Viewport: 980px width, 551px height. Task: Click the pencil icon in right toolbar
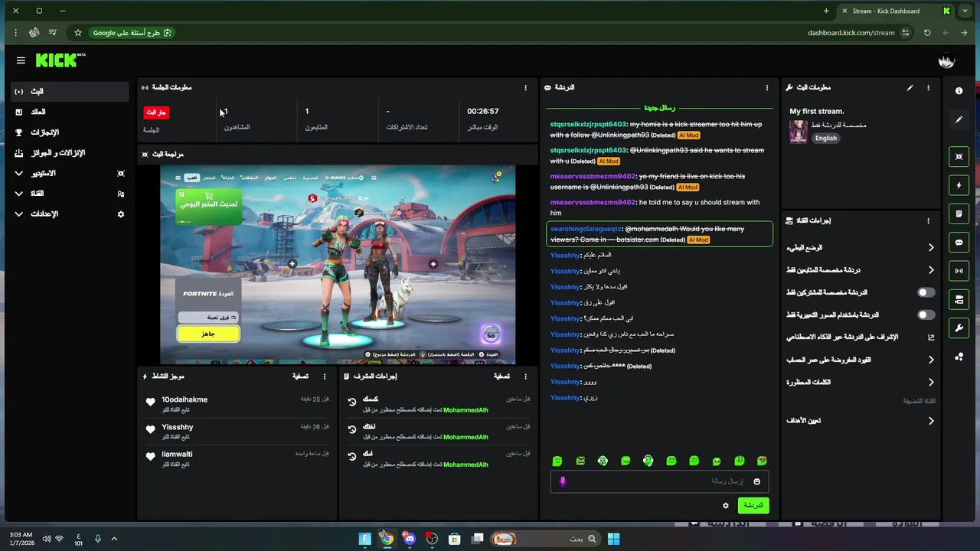(959, 119)
